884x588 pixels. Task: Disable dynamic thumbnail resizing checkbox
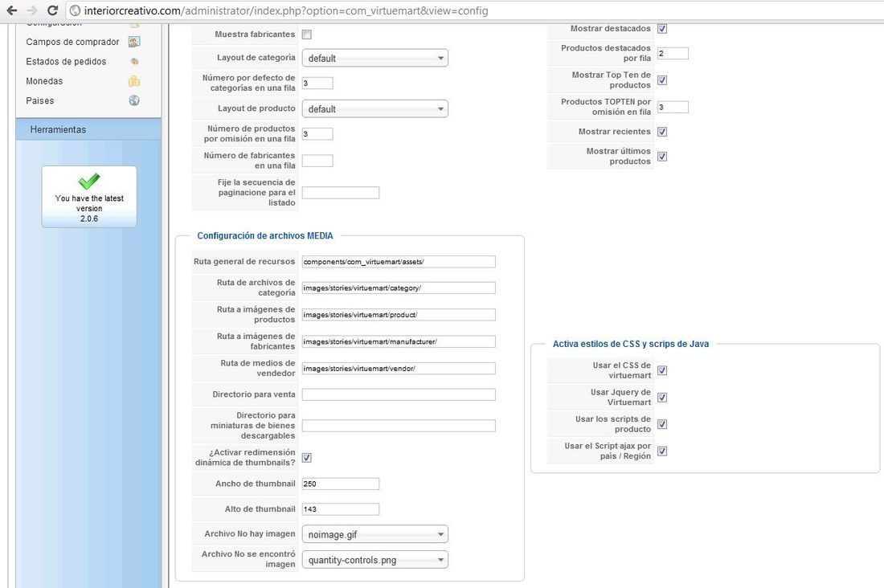click(x=307, y=458)
